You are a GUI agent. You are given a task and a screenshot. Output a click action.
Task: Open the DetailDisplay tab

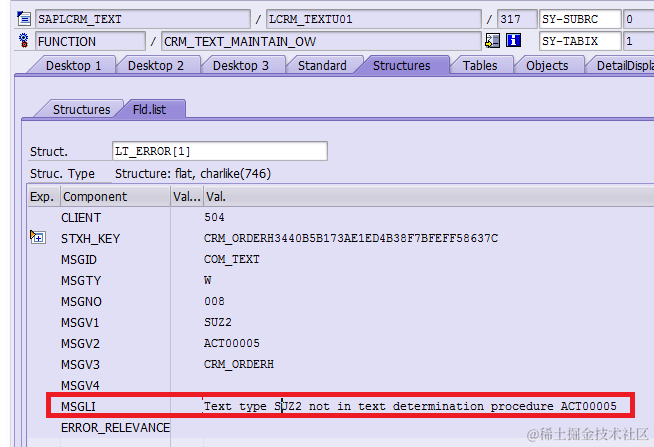(x=624, y=65)
